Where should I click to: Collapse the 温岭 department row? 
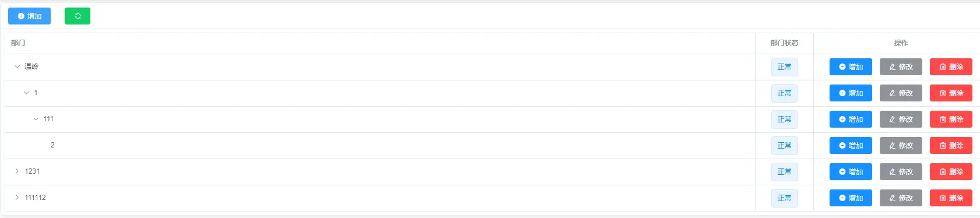click(x=17, y=66)
